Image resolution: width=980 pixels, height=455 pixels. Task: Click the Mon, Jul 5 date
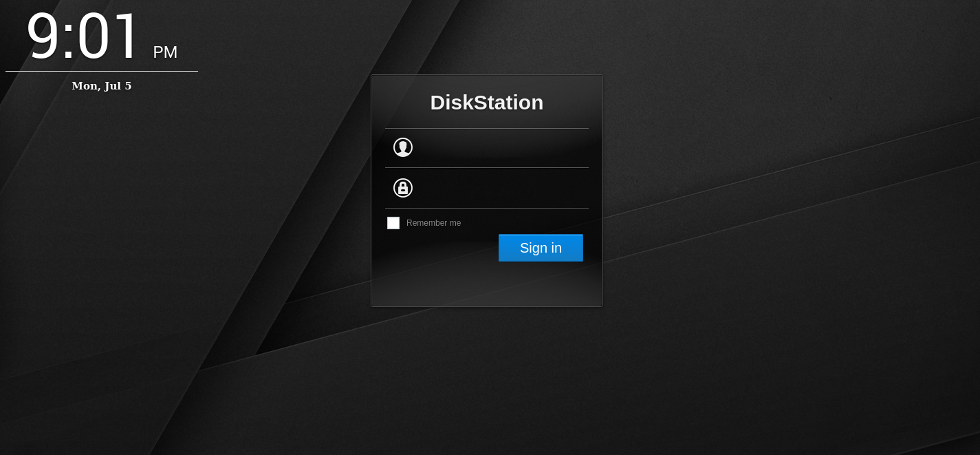tap(102, 86)
